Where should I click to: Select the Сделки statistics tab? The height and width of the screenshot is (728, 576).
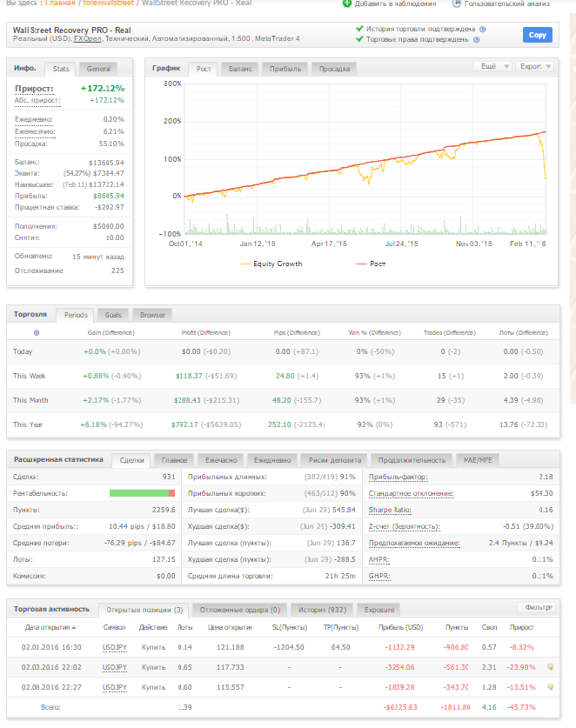coord(132,460)
